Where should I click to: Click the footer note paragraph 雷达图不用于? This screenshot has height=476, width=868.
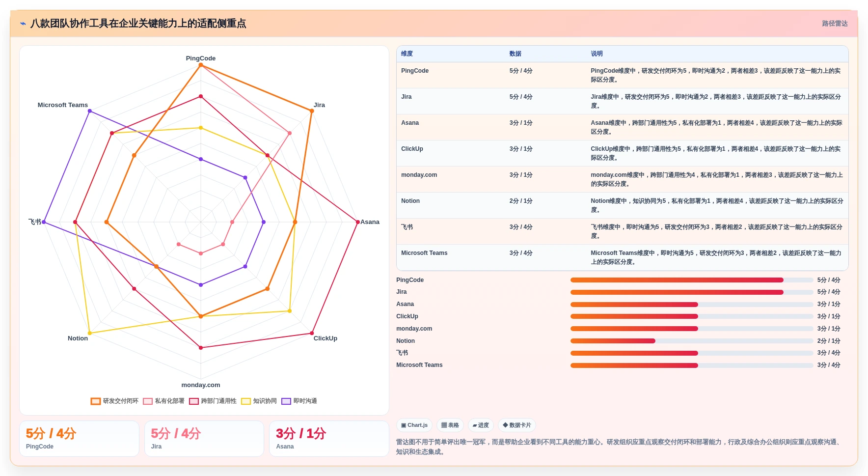click(620, 447)
